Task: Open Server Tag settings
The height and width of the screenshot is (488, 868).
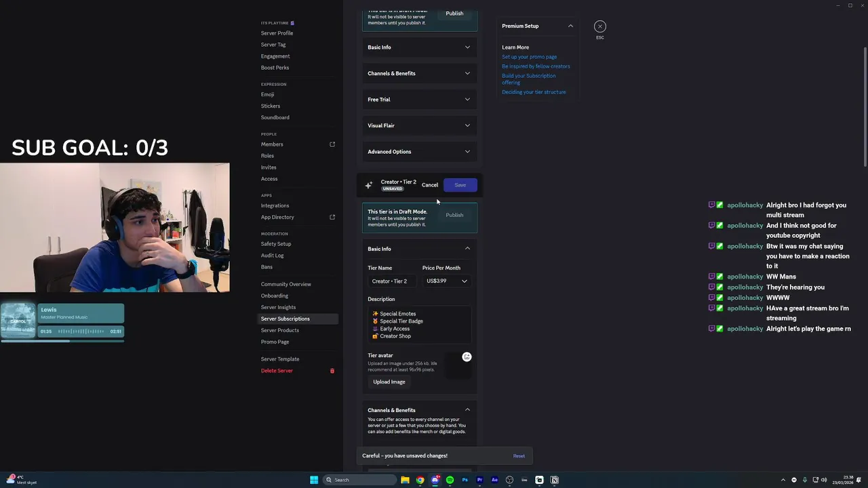Action: 273,45
